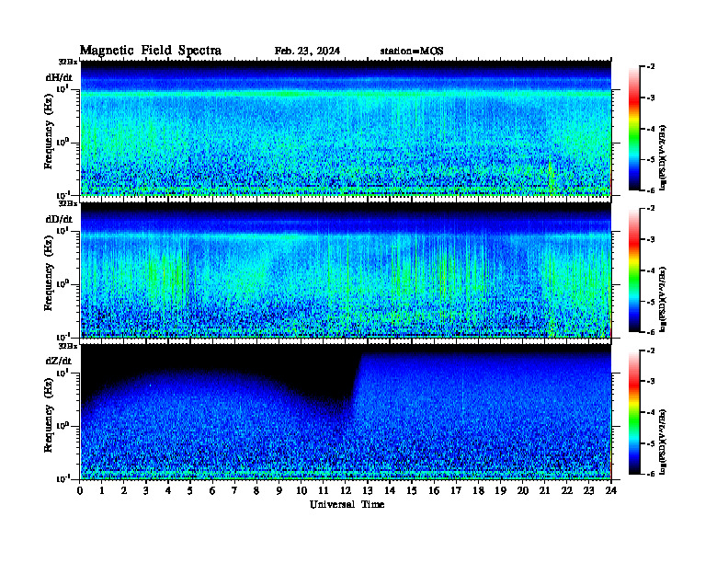Click the hour 11 tick label
Screen dimensions: 728x563
324,490
